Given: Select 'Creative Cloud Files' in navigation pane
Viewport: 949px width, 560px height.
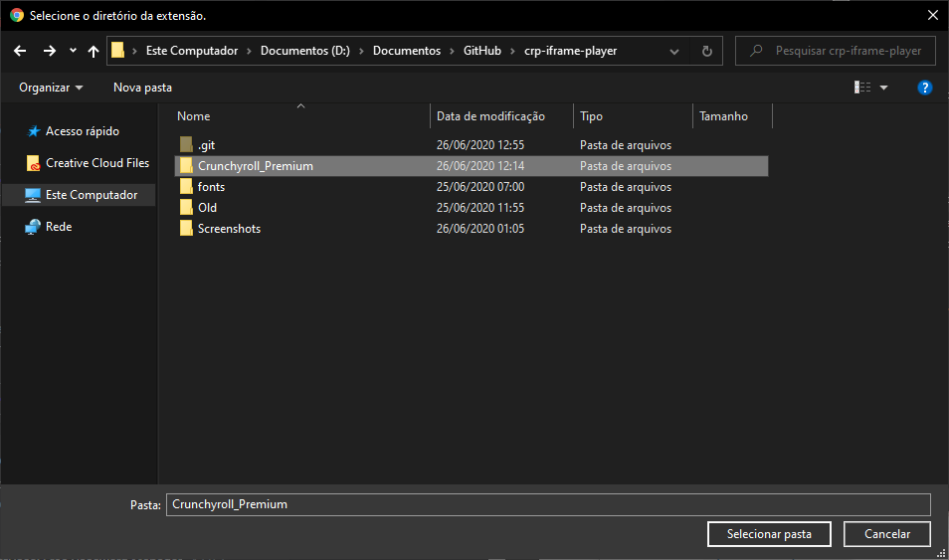Looking at the screenshot, I should pos(97,163).
